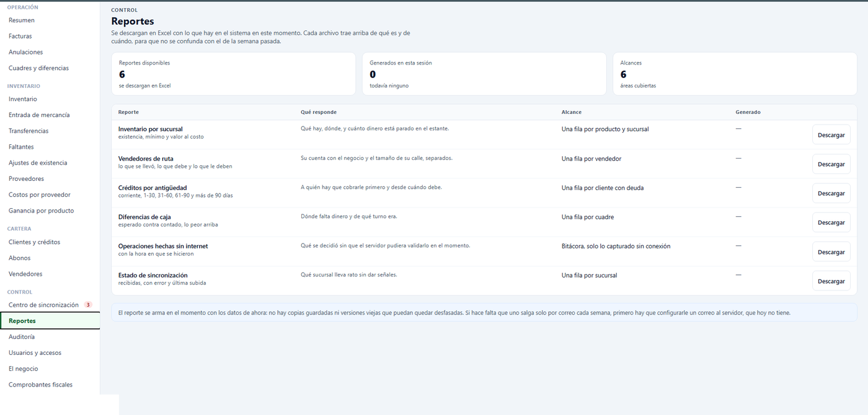Download Estado de sincronización report
Viewport: 868px width, 415px height.
831,281
